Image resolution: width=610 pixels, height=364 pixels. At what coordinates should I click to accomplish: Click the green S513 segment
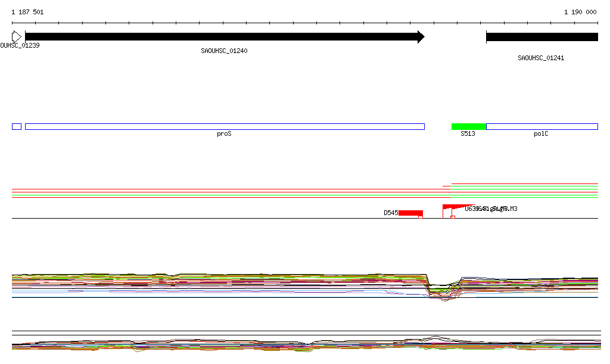pos(469,126)
